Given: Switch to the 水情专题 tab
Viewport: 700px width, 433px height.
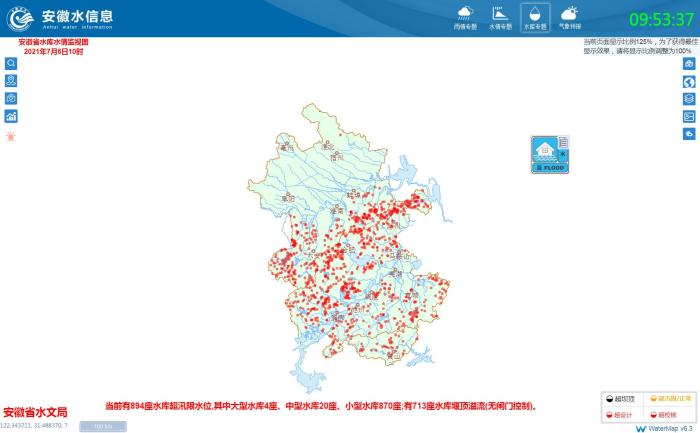Looking at the screenshot, I should tap(499, 17).
